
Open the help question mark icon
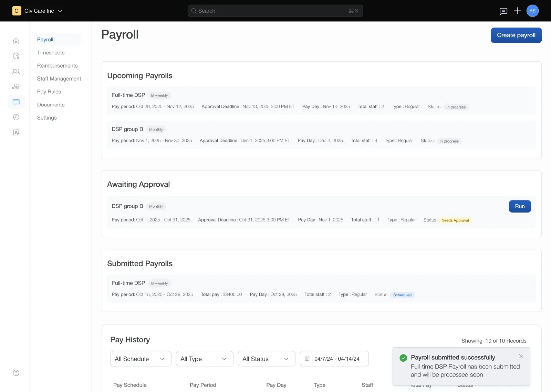(16, 373)
